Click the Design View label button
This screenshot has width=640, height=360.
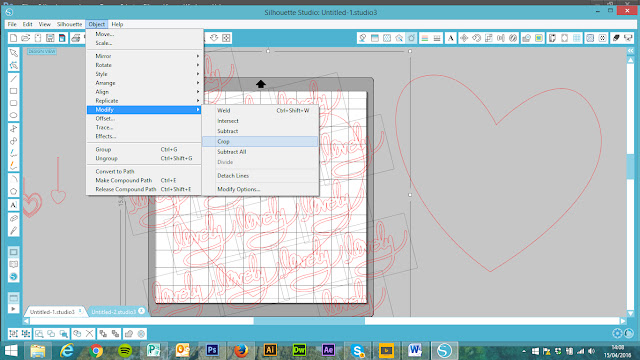pyautogui.click(x=42, y=51)
